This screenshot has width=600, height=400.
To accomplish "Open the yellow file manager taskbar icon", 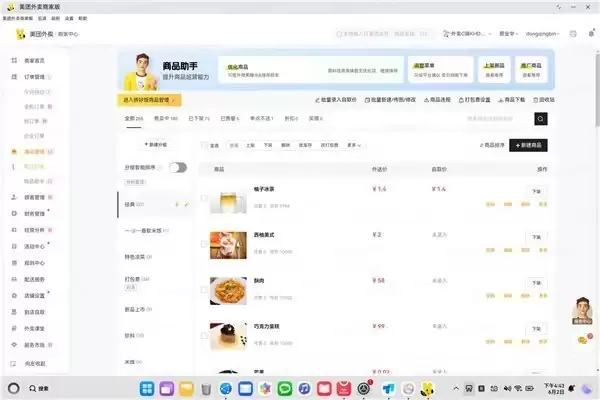I will [186, 389].
